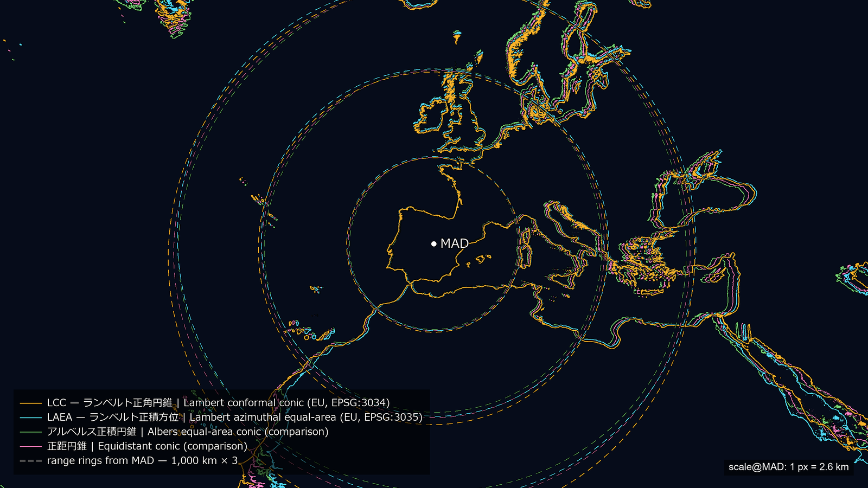Image resolution: width=868 pixels, height=488 pixels.
Task: Click the dashed range rings legend swatch
Action: (30, 461)
